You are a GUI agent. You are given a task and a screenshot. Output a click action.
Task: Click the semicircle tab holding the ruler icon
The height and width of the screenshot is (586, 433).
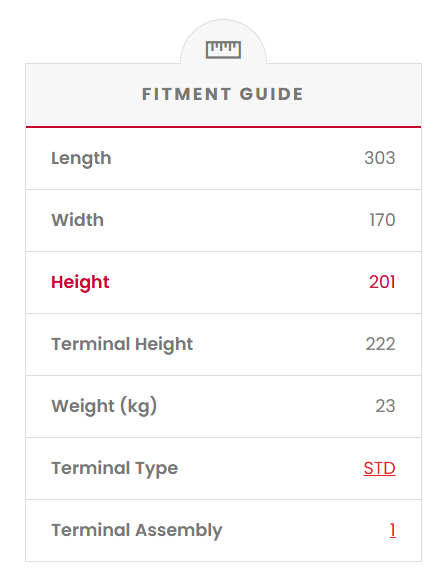(223, 42)
